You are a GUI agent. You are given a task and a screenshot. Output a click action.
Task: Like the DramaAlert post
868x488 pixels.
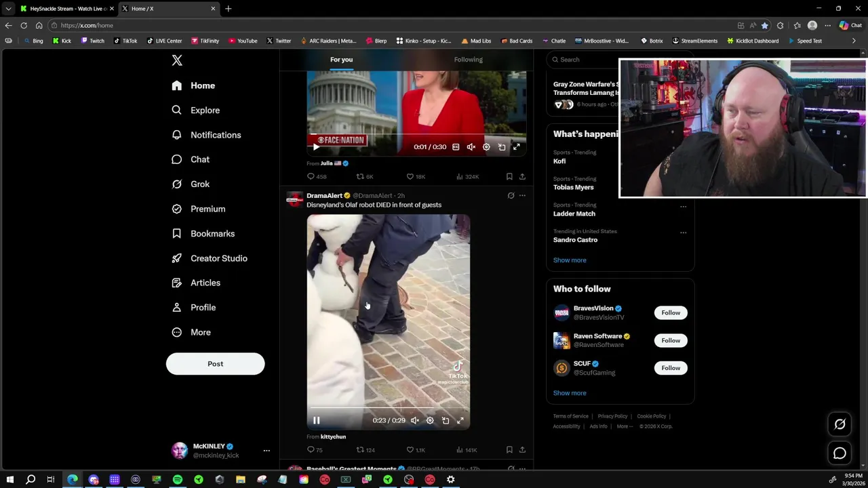coord(415,450)
